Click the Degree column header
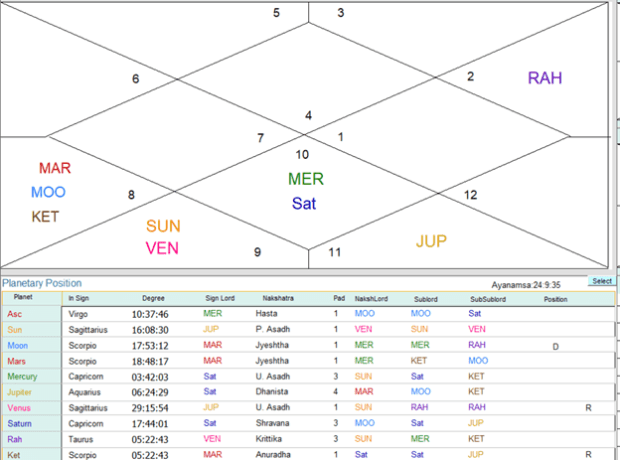The height and width of the screenshot is (460, 620). [153, 298]
